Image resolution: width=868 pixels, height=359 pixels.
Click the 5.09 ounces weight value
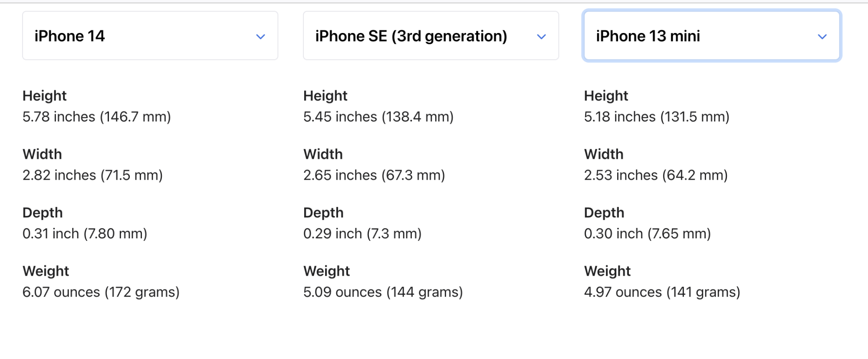[383, 292]
